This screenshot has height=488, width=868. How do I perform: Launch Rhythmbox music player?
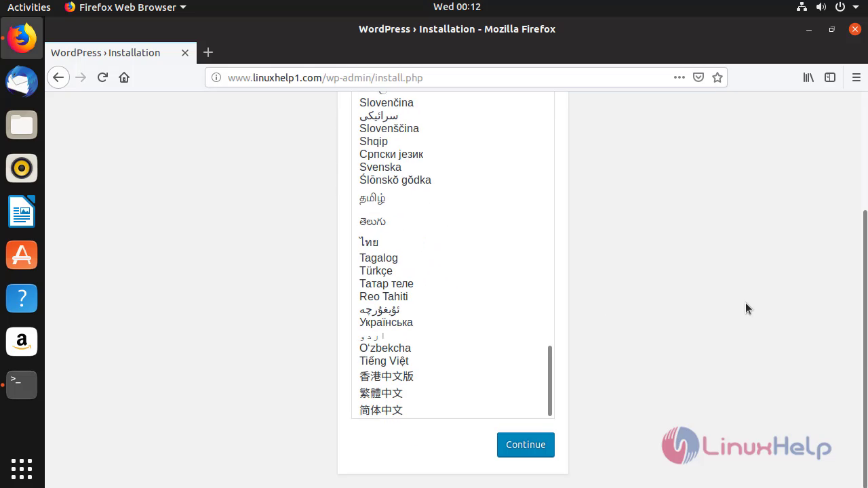[22, 168]
